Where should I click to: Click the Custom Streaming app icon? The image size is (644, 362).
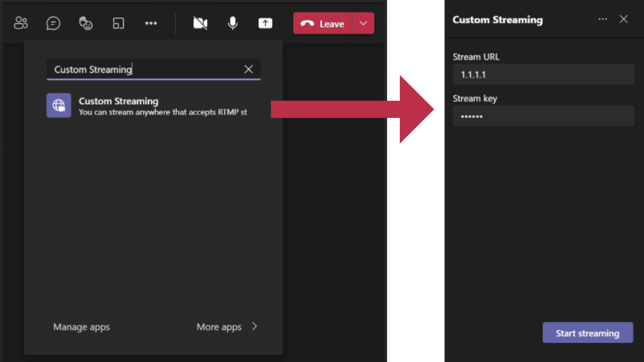[x=59, y=106]
